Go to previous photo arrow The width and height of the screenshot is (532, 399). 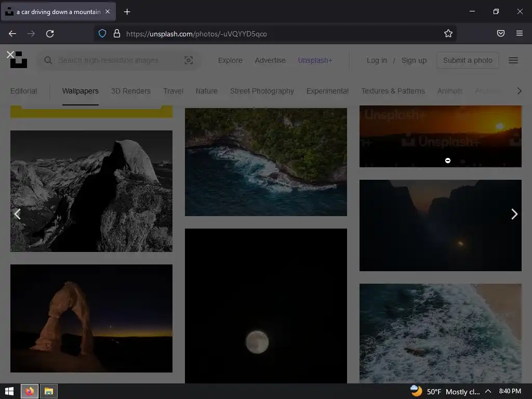pos(17,214)
